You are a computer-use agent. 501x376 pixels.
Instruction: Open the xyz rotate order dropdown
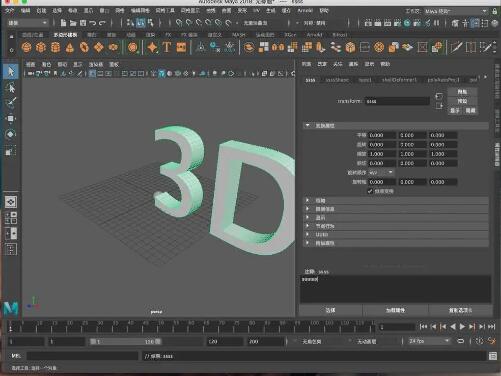(x=380, y=173)
